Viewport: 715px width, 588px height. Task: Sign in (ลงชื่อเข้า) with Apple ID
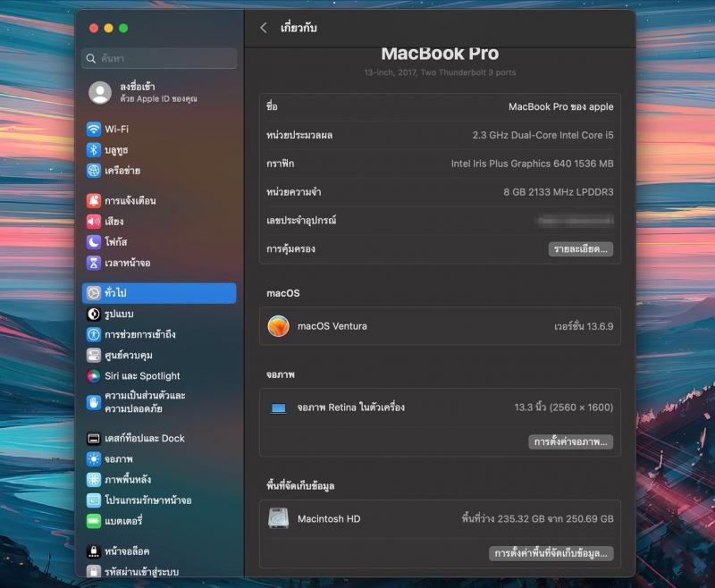pos(138,87)
